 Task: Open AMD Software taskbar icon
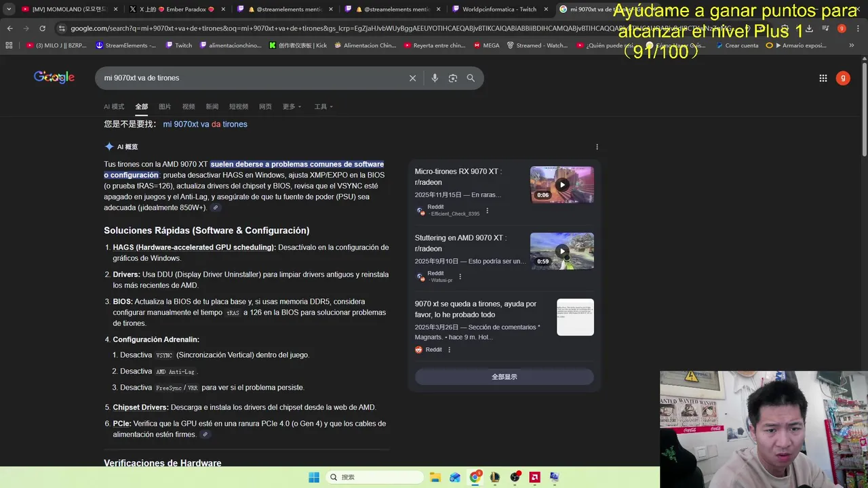point(535,477)
